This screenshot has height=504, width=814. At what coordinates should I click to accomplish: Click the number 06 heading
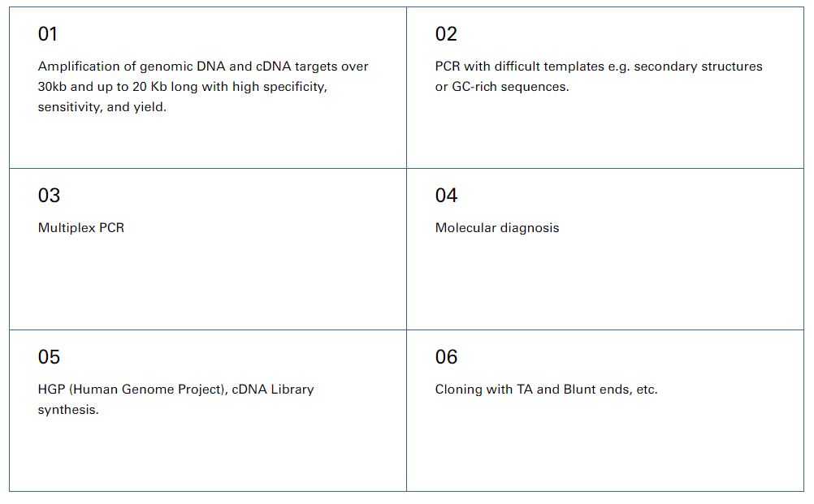click(446, 357)
